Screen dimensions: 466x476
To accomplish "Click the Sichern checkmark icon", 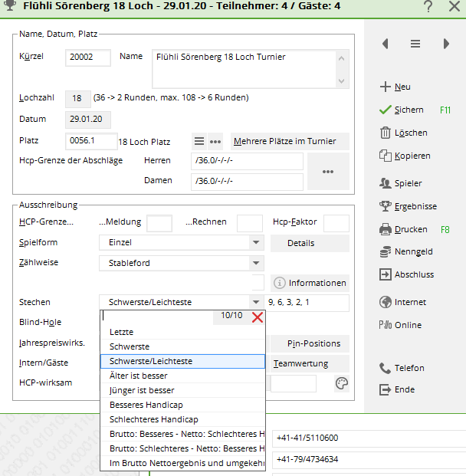I will tap(385, 110).
